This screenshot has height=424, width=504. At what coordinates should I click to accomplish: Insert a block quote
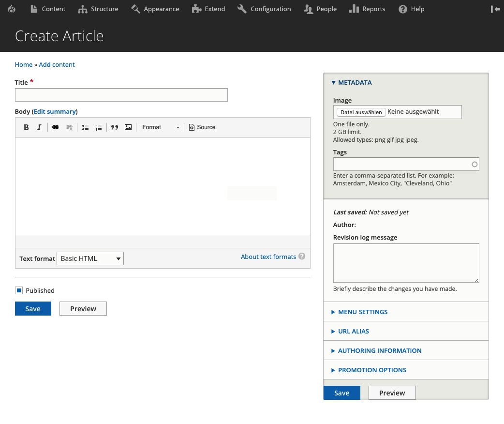[x=115, y=127]
